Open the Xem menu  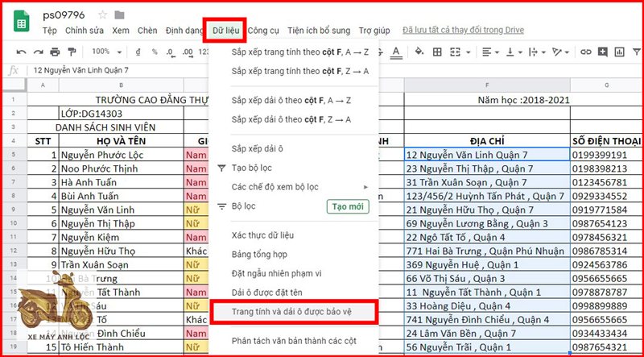click(121, 31)
